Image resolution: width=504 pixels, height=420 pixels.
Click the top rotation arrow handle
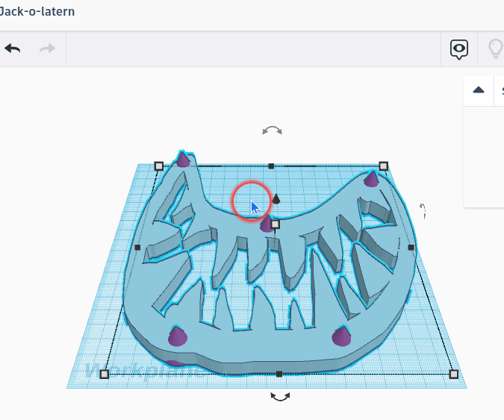[272, 131]
